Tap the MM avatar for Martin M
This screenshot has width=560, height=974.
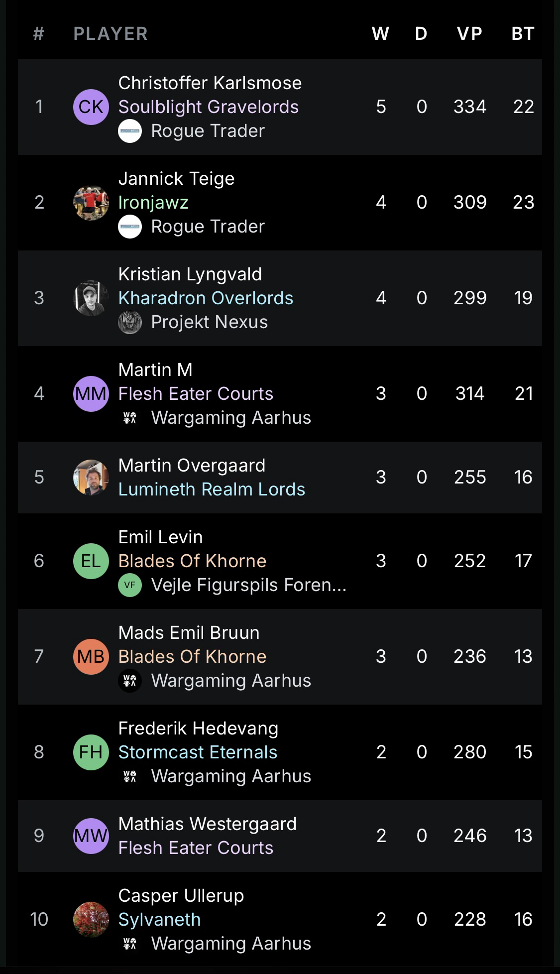pyautogui.click(x=91, y=393)
